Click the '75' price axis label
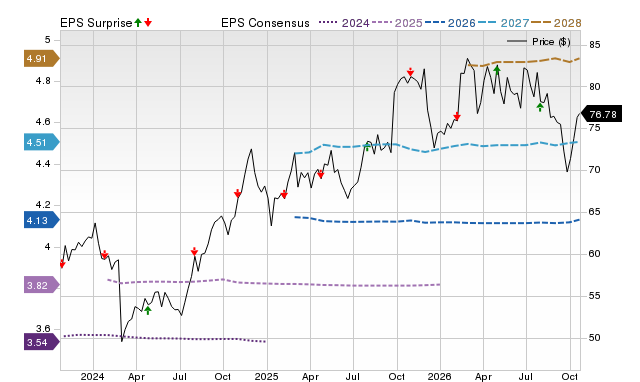The width and height of the screenshot is (640, 382). [595, 128]
